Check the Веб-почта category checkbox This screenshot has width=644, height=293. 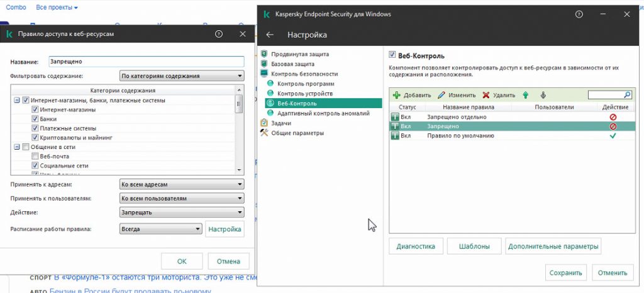point(36,156)
